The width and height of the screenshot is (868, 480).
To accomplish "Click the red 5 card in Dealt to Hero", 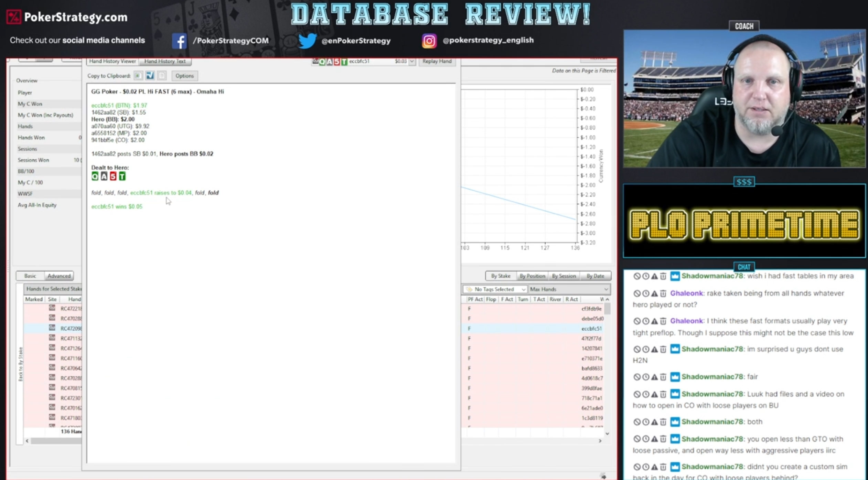I will (x=113, y=177).
